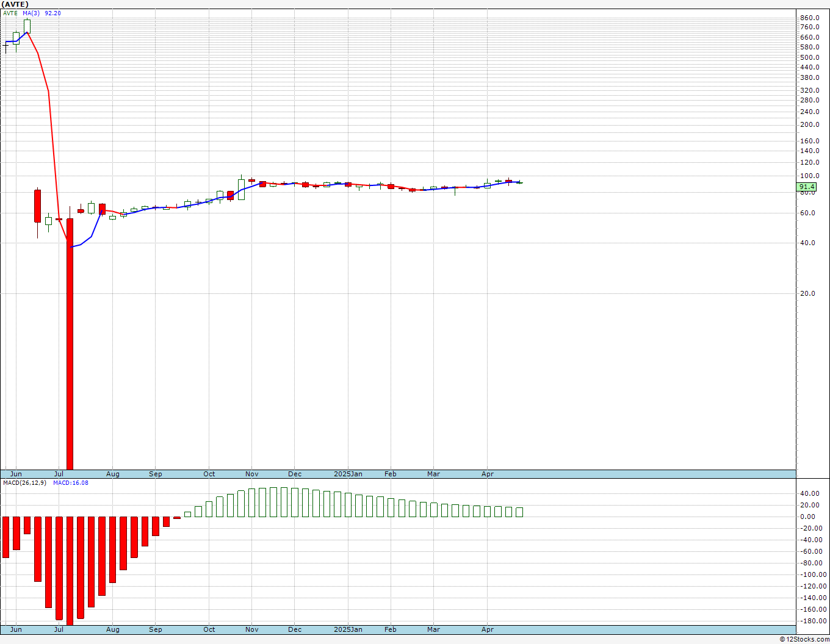Click the (AVTE) chart title
Viewport: 830px width, 644px height.
[15, 4]
